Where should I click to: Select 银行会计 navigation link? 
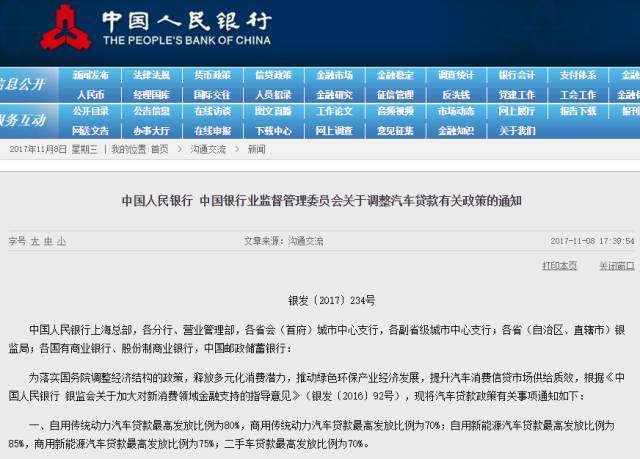pos(517,75)
